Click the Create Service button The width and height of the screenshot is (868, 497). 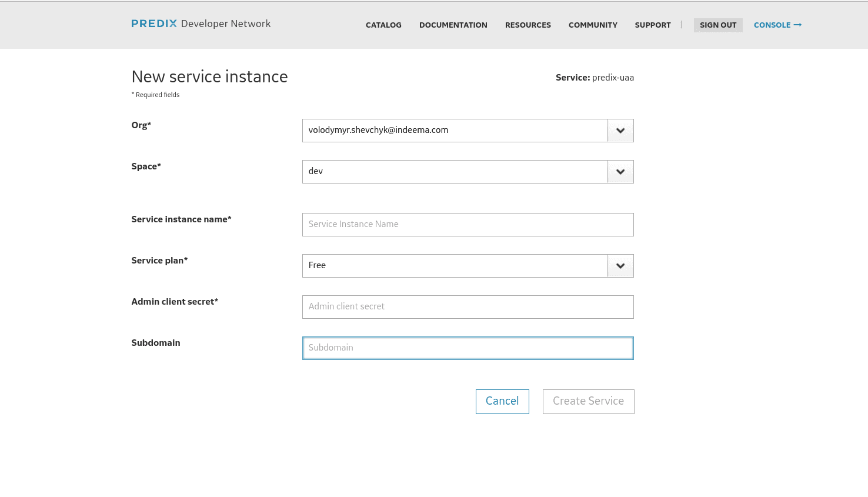[588, 401]
